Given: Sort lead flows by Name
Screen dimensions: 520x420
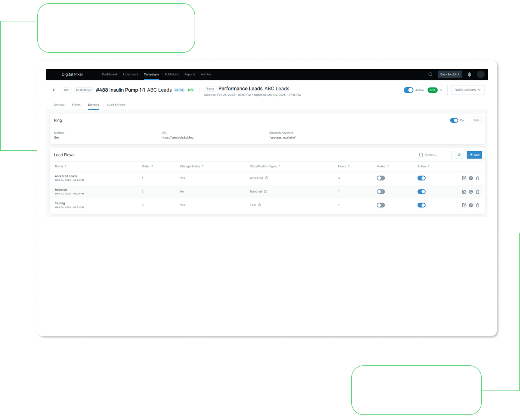Looking at the screenshot, I should (x=61, y=167).
